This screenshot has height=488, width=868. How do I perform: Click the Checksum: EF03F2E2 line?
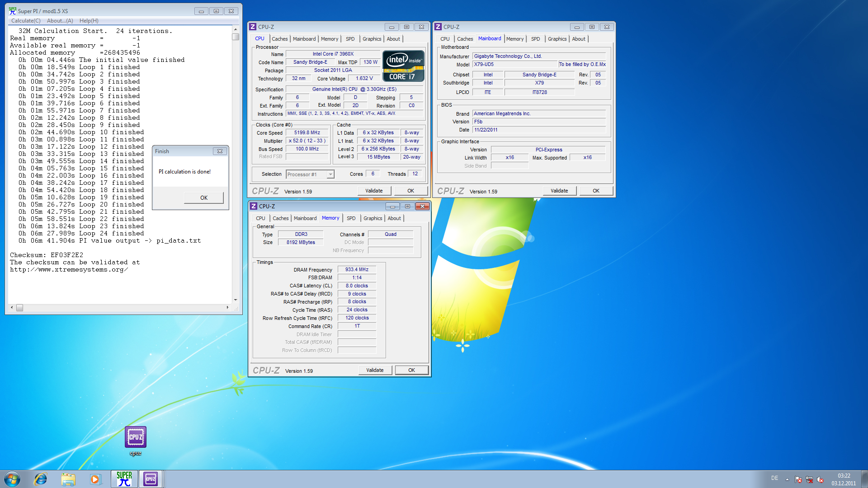(47, 255)
